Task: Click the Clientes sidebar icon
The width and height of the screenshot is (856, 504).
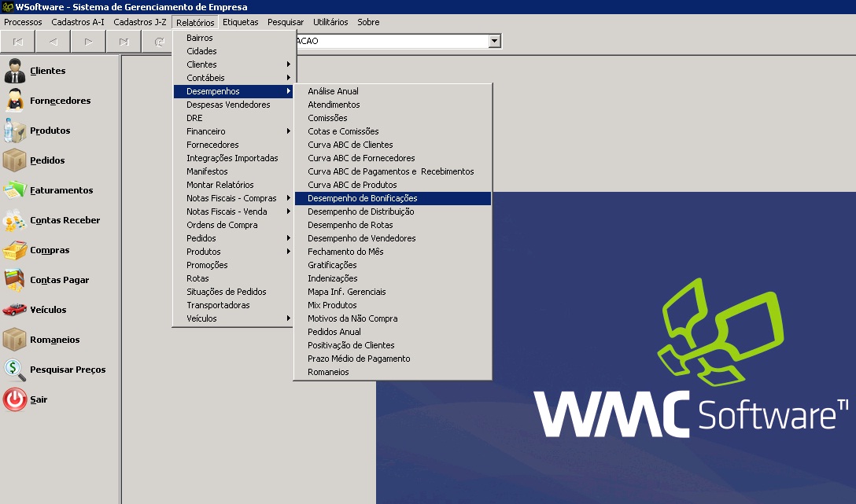Action: pos(15,71)
